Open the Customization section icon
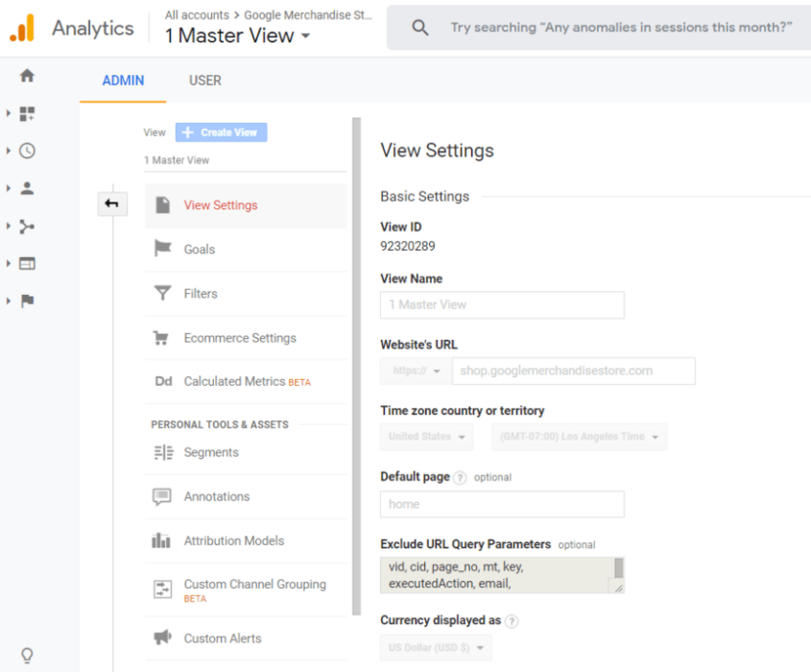 click(27, 113)
